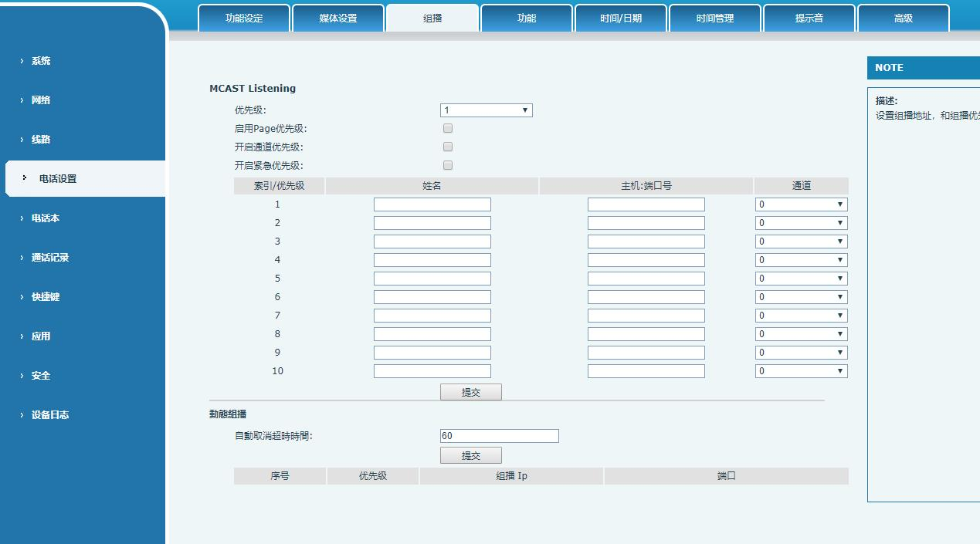The height and width of the screenshot is (544, 980).
Task: Open the 通道 dropdown for row 8
Action: [x=802, y=334]
